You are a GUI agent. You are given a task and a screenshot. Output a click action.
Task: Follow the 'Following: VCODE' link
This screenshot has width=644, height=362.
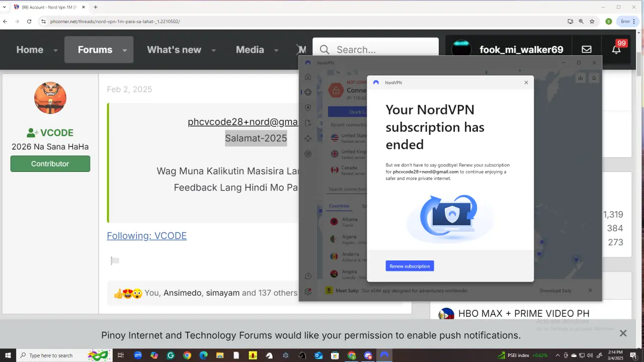coord(146,235)
